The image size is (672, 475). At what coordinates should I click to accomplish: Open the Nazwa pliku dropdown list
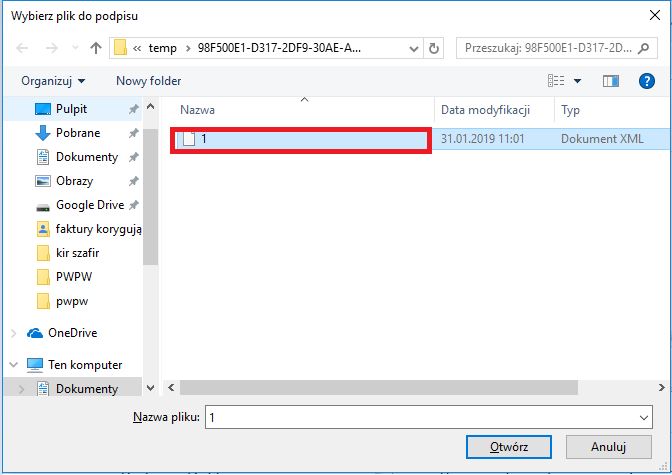point(642,417)
